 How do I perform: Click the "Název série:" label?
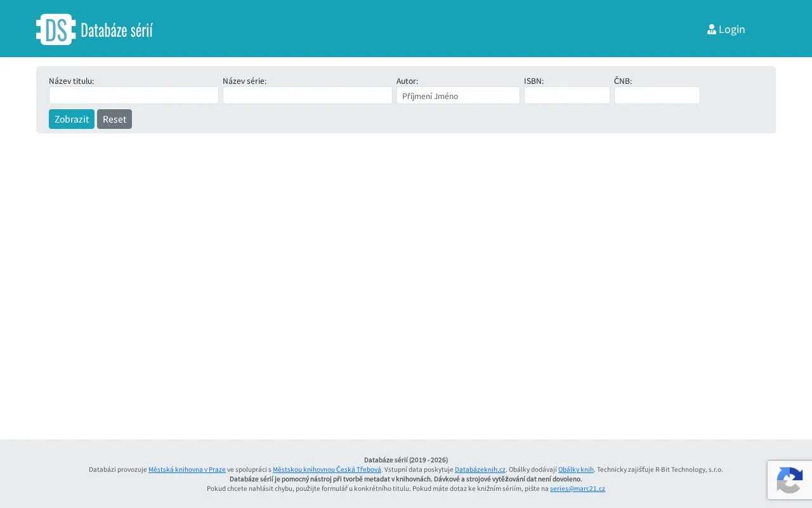[244, 81]
